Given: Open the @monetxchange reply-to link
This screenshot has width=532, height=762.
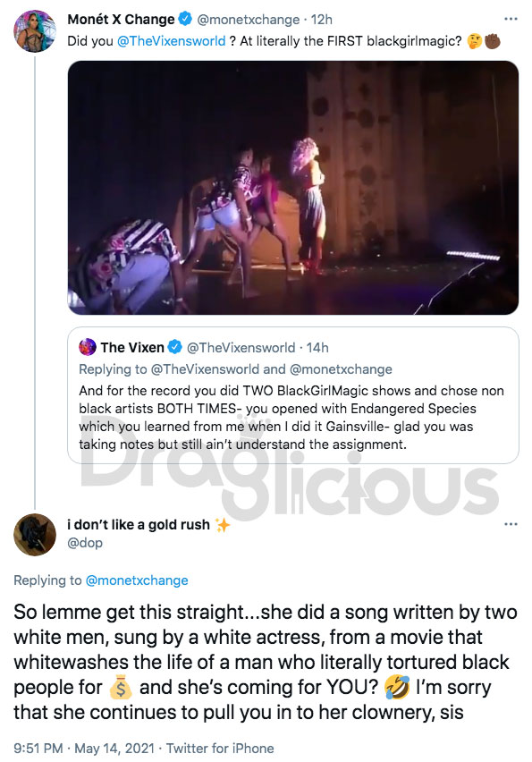Looking at the screenshot, I should click(137, 580).
